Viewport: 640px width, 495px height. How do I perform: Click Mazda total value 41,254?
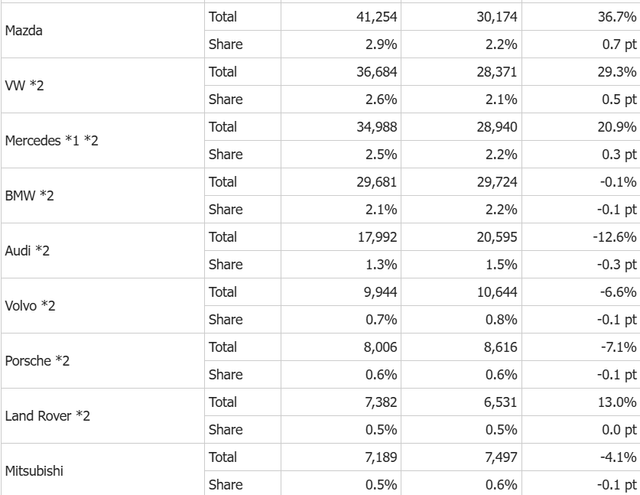click(x=363, y=17)
